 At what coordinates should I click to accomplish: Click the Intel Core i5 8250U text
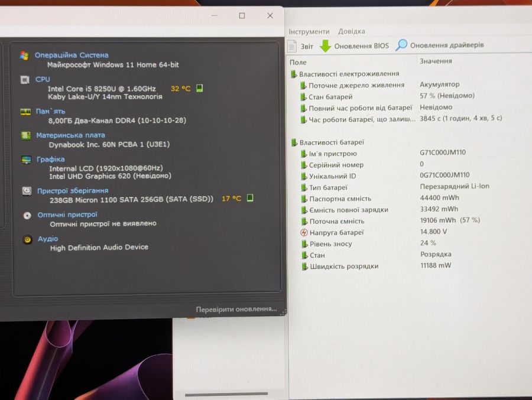(x=102, y=89)
